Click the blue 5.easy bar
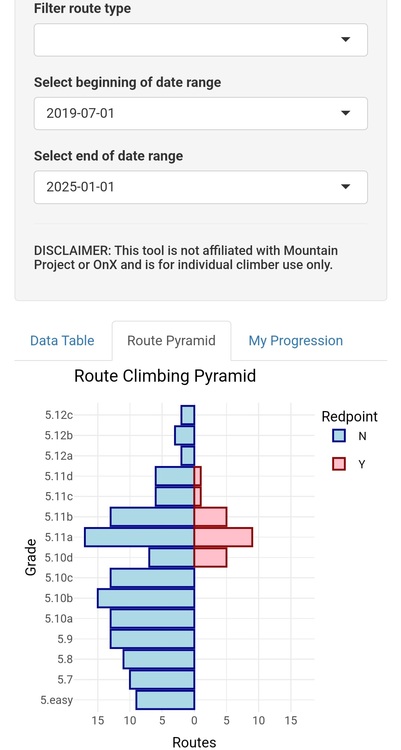Viewport: 401px width, 750px height. [165, 700]
